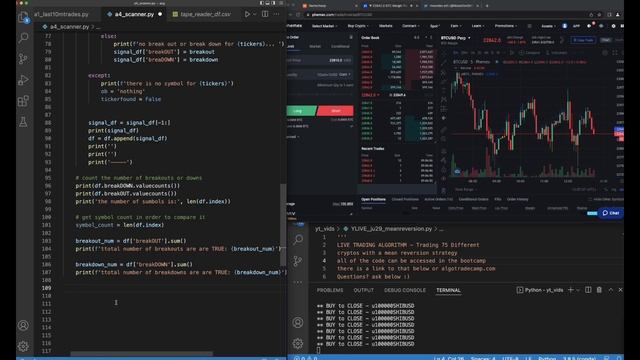Screen dimensions: 640x360
Task: Open launch-profile dropdown next to new terminal
Action: click(578, 290)
